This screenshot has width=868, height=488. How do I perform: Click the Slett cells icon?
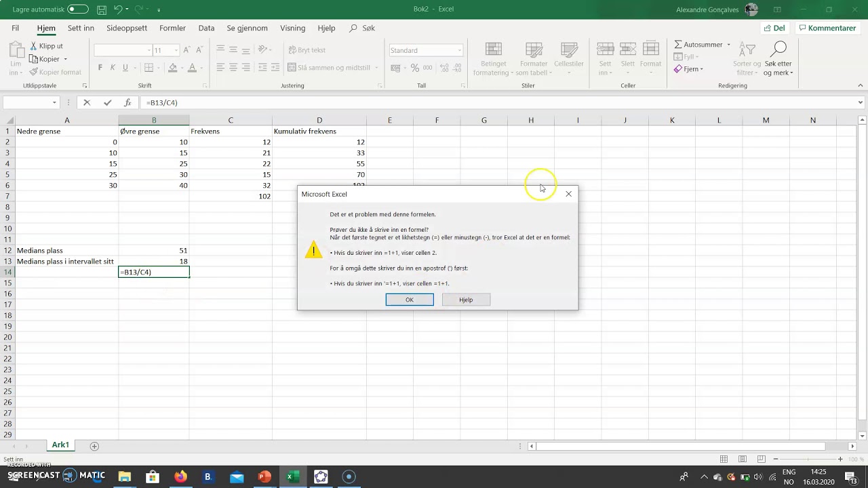click(628, 49)
